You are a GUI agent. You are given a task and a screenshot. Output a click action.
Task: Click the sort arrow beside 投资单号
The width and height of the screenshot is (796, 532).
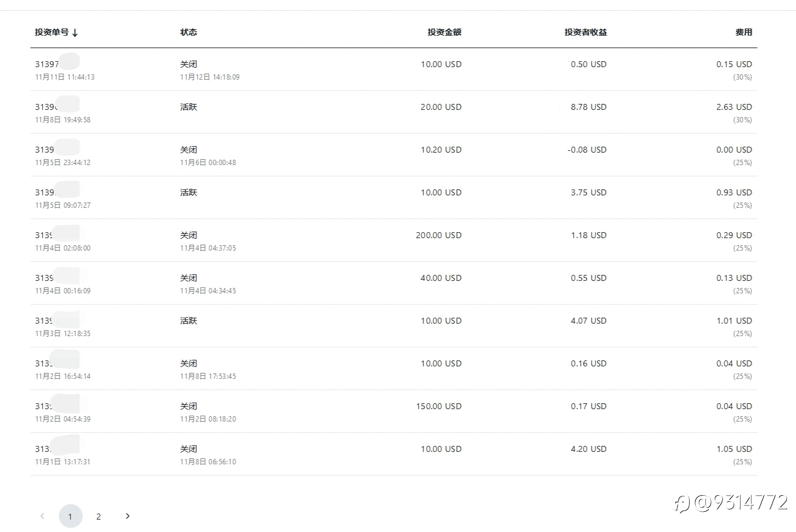coord(75,33)
